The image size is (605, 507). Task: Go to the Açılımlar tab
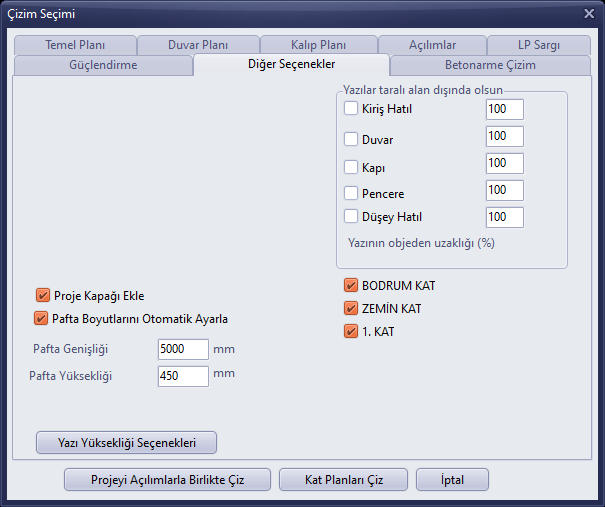[433, 45]
